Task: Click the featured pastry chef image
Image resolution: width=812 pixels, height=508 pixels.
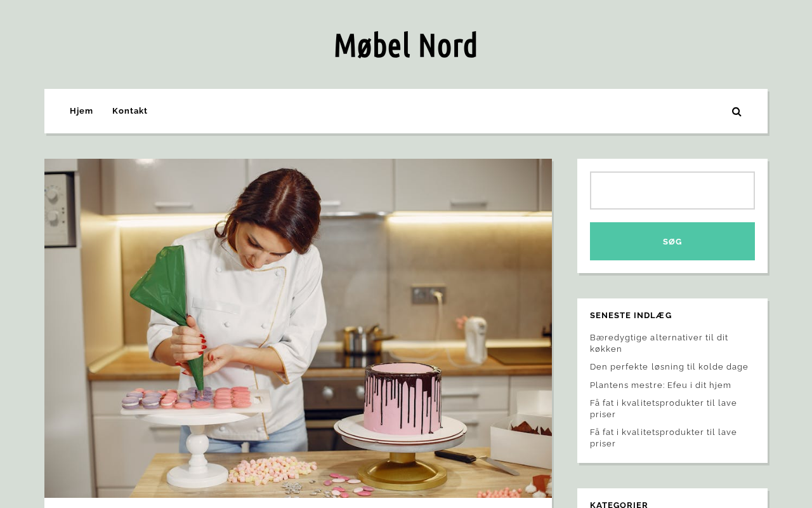Action: click(298, 328)
